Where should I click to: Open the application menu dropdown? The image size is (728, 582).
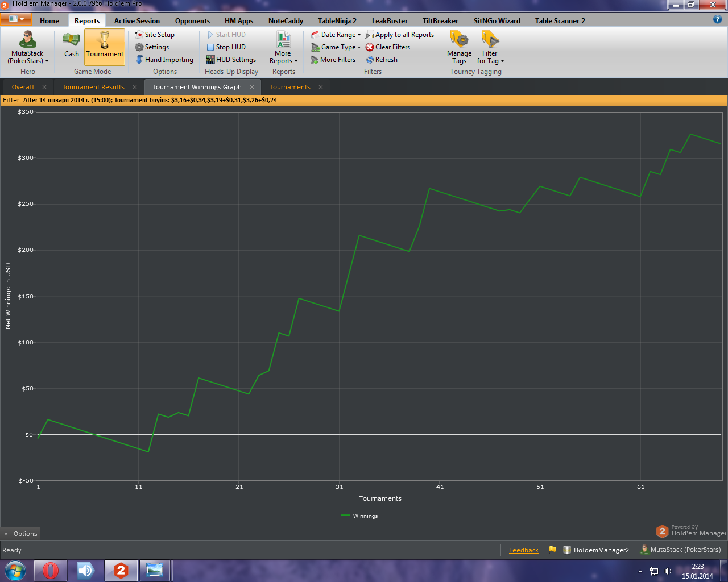click(x=16, y=19)
